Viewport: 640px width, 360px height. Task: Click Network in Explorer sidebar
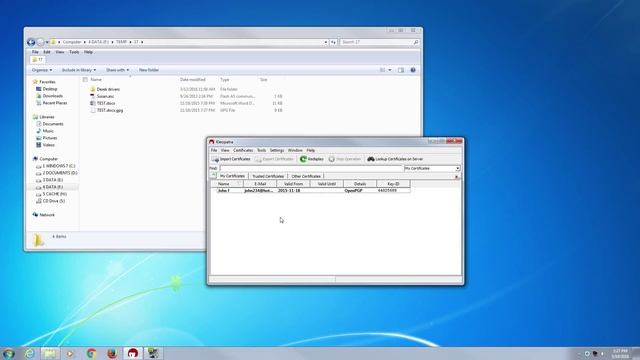pyautogui.click(x=47, y=215)
